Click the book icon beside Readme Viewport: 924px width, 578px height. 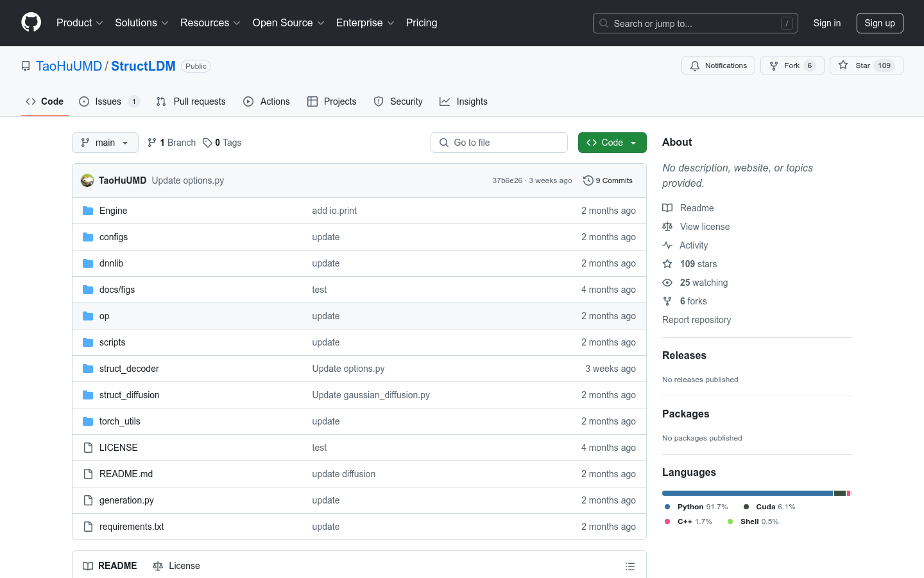pyautogui.click(x=667, y=208)
